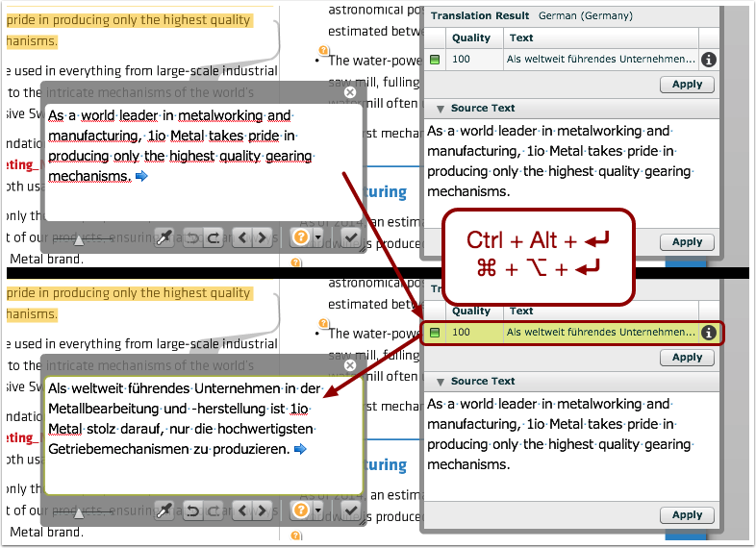
Task: Click the undo arrow under the German text editor
Action: [x=193, y=511]
